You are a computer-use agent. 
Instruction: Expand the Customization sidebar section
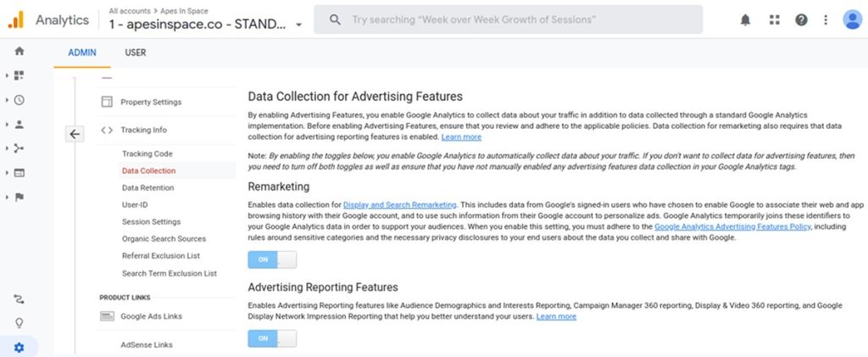click(19, 75)
